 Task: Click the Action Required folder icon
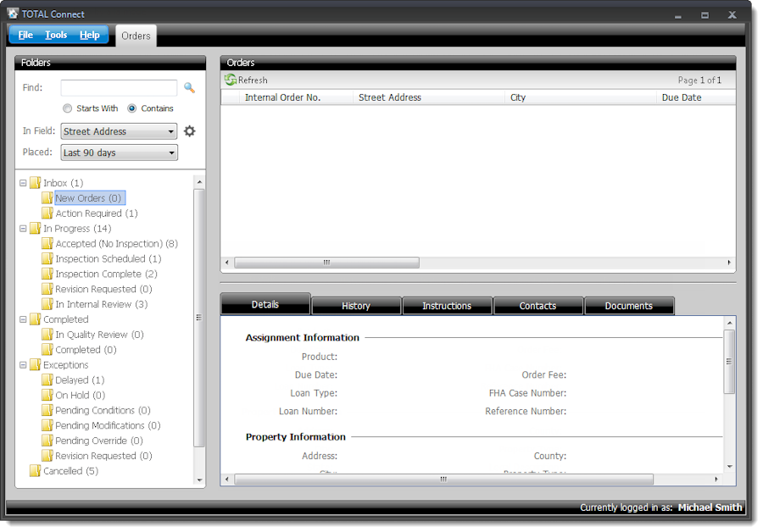tap(47, 213)
